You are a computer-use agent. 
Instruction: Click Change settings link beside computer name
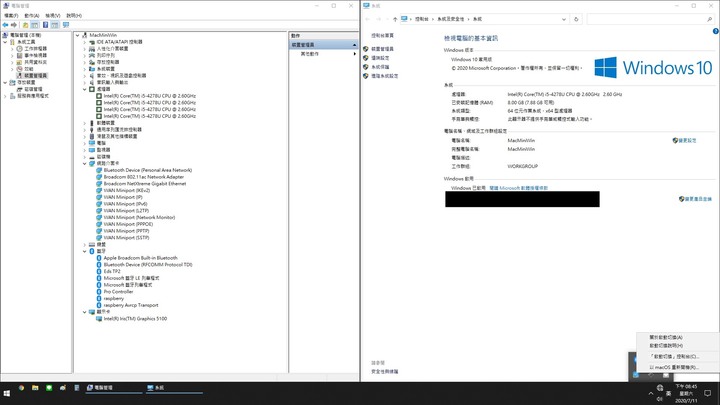[x=685, y=141]
